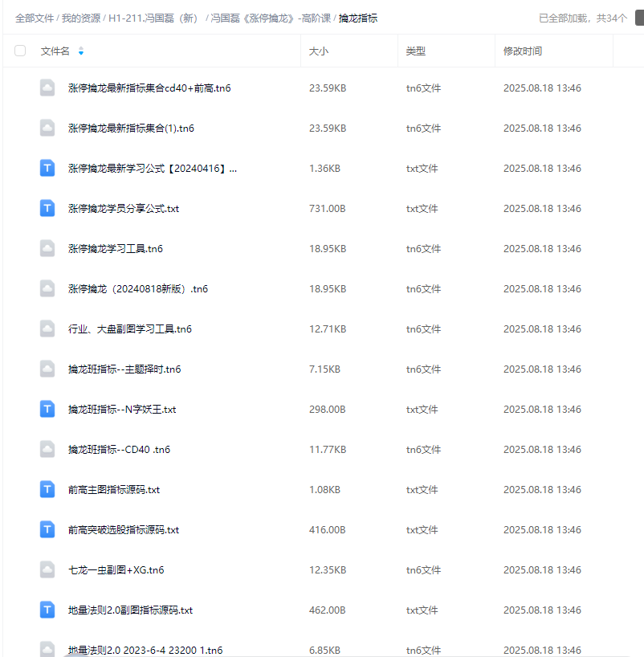Click the txt icon beside 抢龙班指标--N字妖王.txt
644x657 pixels.
tap(47, 409)
